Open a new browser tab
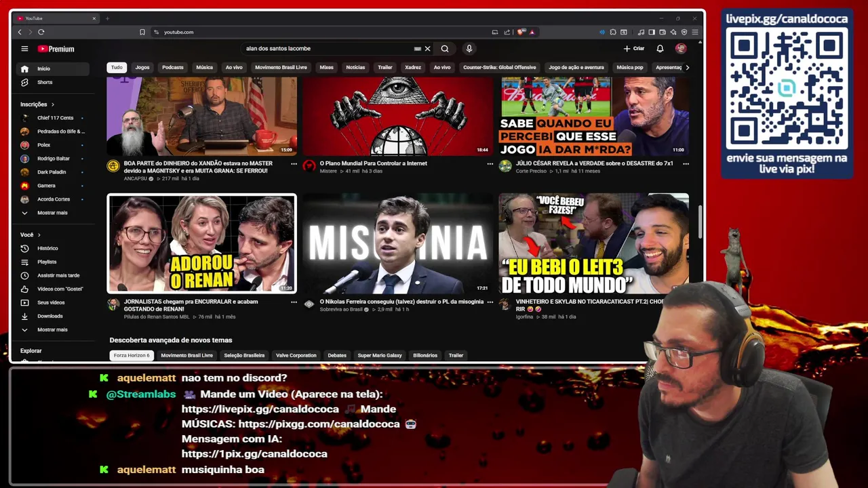This screenshot has width=868, height=488. click(x=107, y=18)
